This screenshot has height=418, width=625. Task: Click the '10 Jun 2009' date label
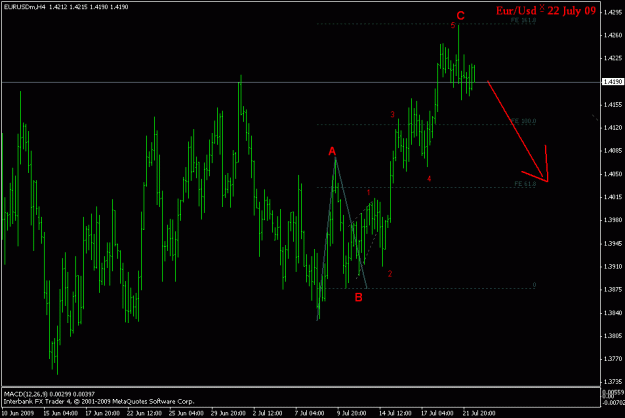[x=19, y=413]
